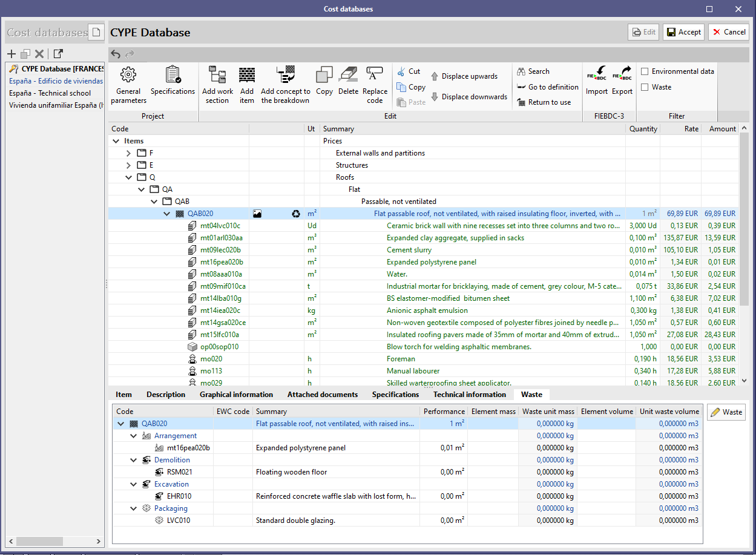The width and height of the screenshot is (756, 555).
Task: Open Search with binoculars icon
Action: 533,71
